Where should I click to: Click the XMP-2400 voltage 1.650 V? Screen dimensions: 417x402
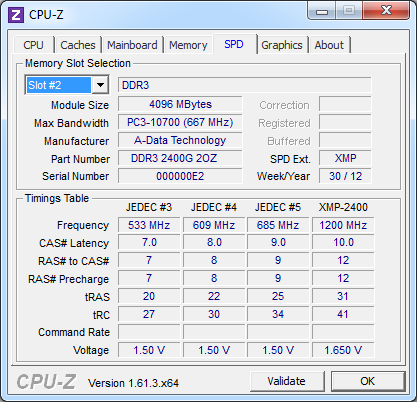coord(343,350)
